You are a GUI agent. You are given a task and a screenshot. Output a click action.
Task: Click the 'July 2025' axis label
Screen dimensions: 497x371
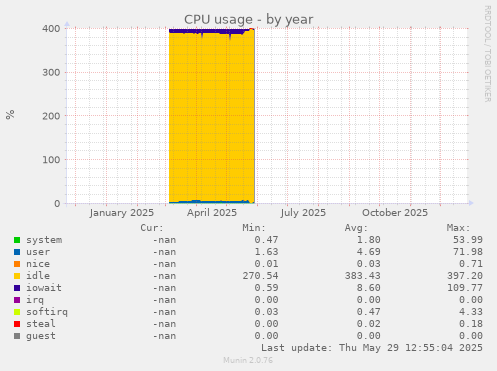303,213
